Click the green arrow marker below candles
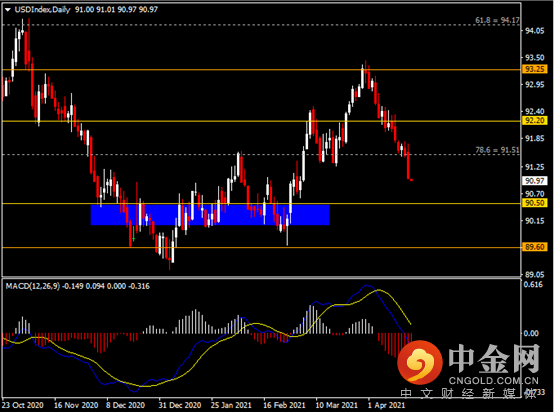The image size is (554, 412). (x=134, y=235)
